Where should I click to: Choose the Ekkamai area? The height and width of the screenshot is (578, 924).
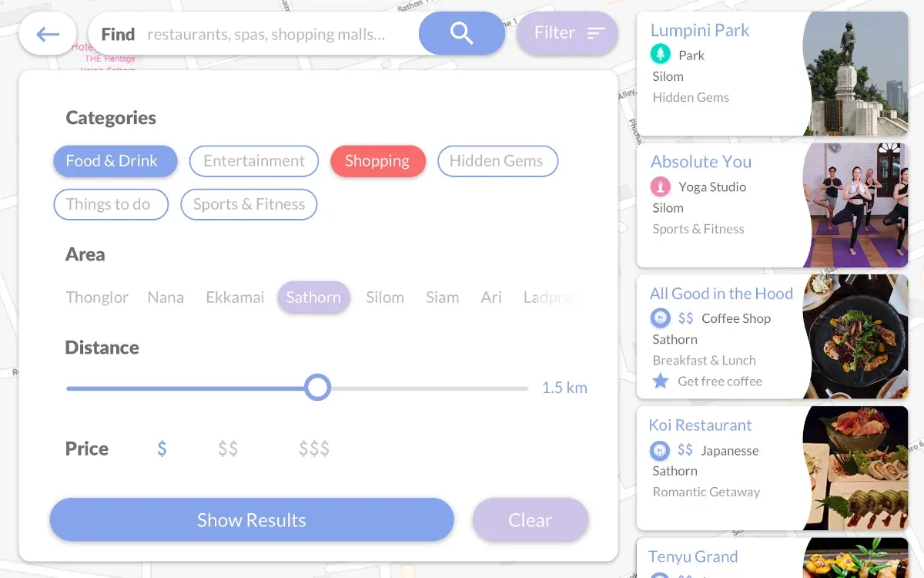[235, 297]
